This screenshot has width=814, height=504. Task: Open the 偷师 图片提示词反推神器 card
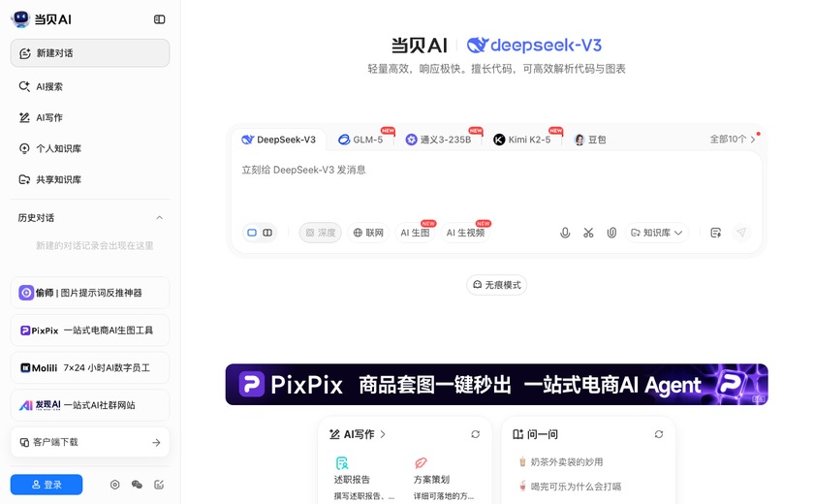click(x=90, y=293)
